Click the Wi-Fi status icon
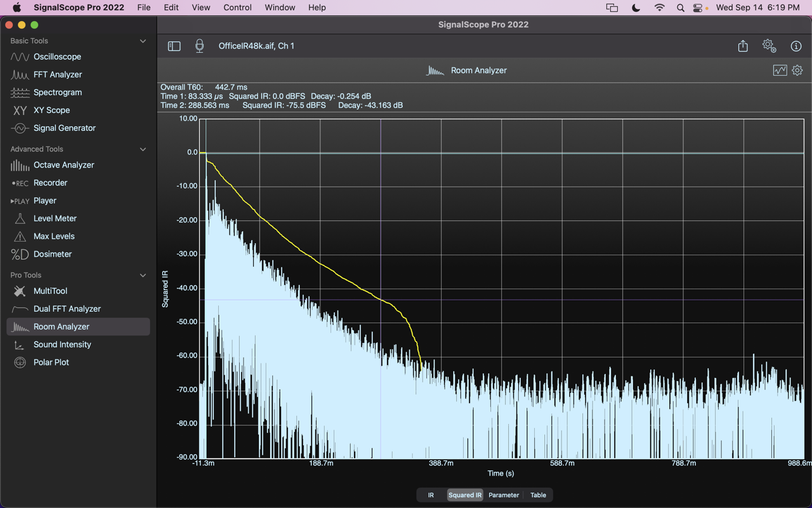 (x=660, y=8)
